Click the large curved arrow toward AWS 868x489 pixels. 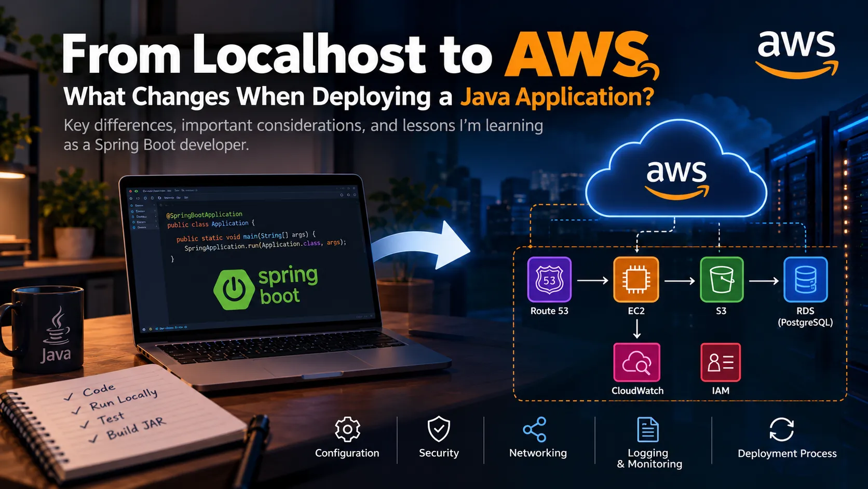click(x=421, y=245)
